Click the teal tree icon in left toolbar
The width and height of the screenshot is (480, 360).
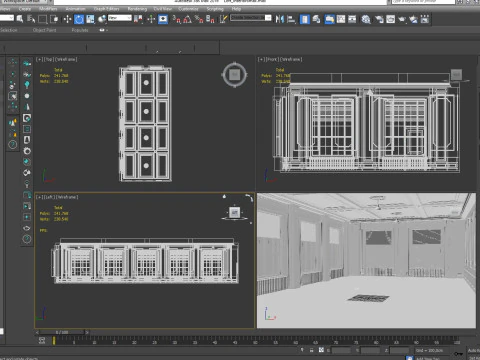(27, 85)
